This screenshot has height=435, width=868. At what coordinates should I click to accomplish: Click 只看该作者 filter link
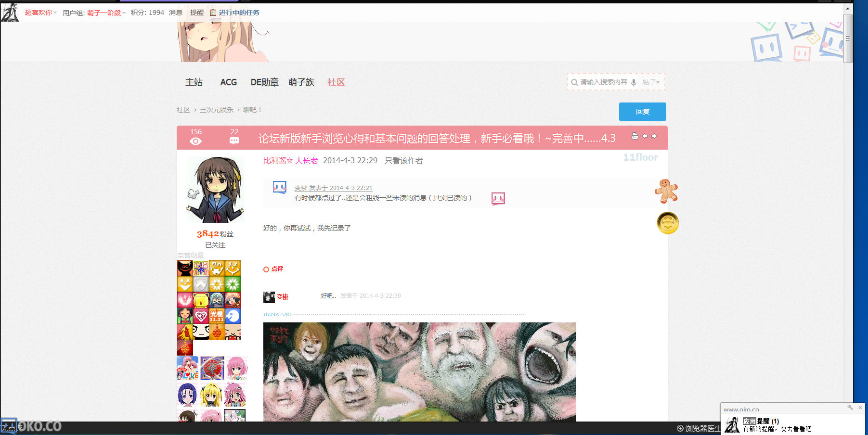click(404, 161)
